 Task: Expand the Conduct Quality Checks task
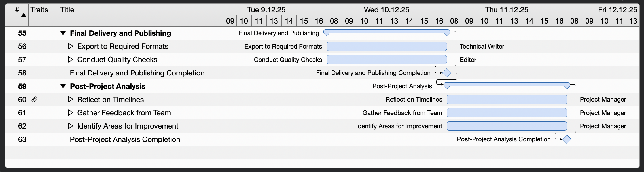tap(70, 60)
